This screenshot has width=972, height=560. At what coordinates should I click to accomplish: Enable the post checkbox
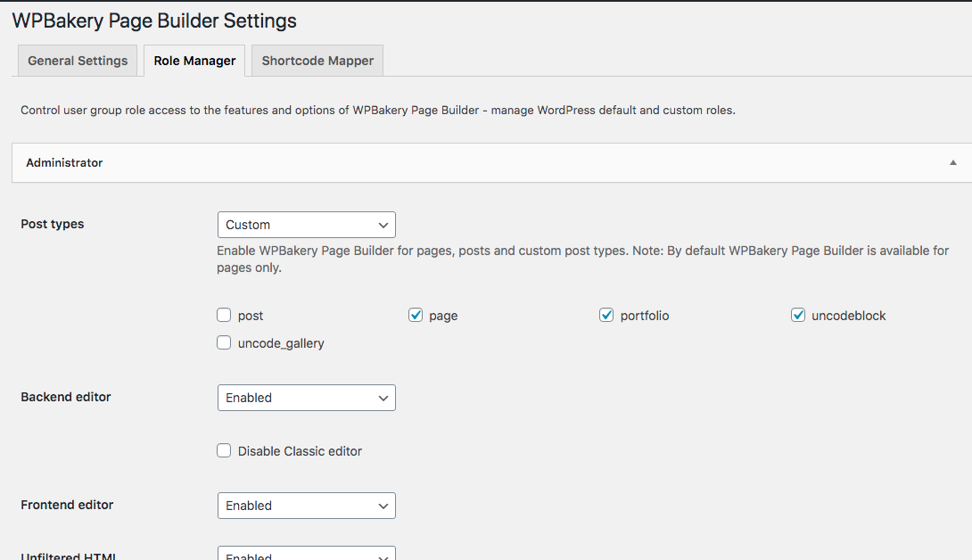point(224,315)
